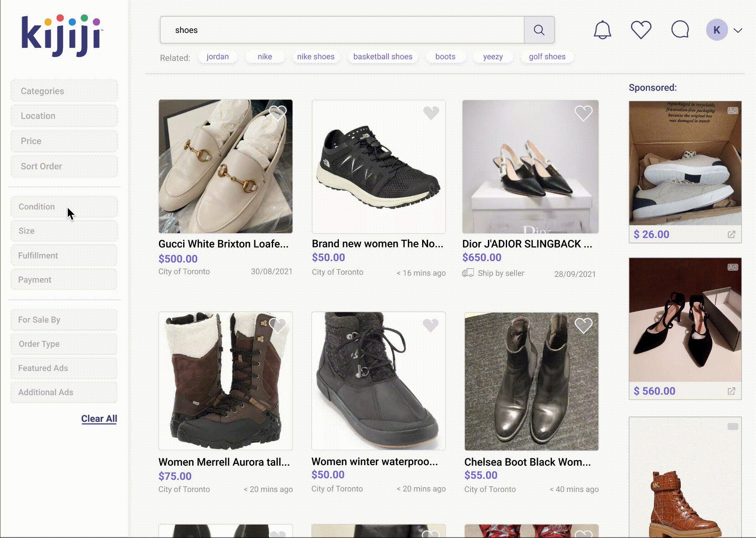This screenshot has height=538, width=756.
Task: Favourite the Chelsea Boot Black listing
Action: [583, 326]
